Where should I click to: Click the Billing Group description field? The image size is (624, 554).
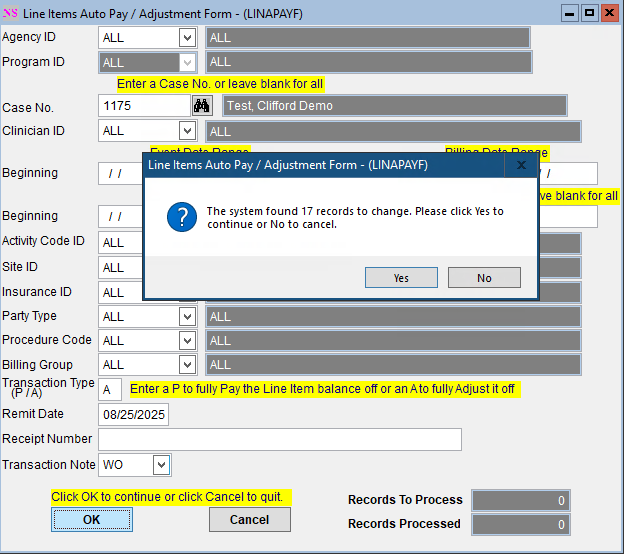393,365
